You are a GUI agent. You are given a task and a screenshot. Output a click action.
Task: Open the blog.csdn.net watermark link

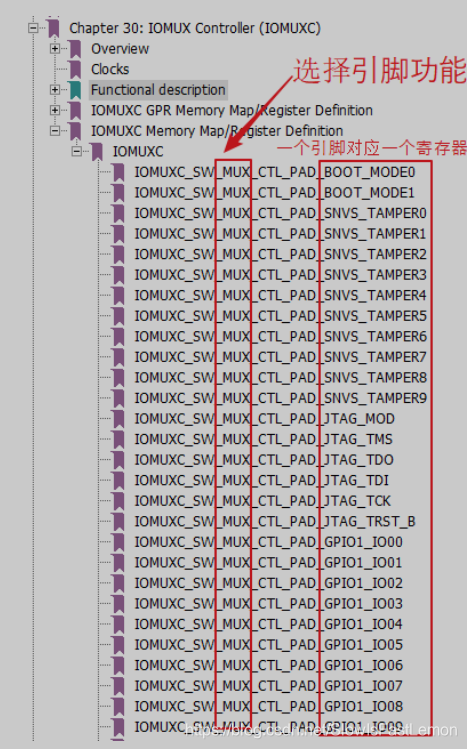coord(321,730)
